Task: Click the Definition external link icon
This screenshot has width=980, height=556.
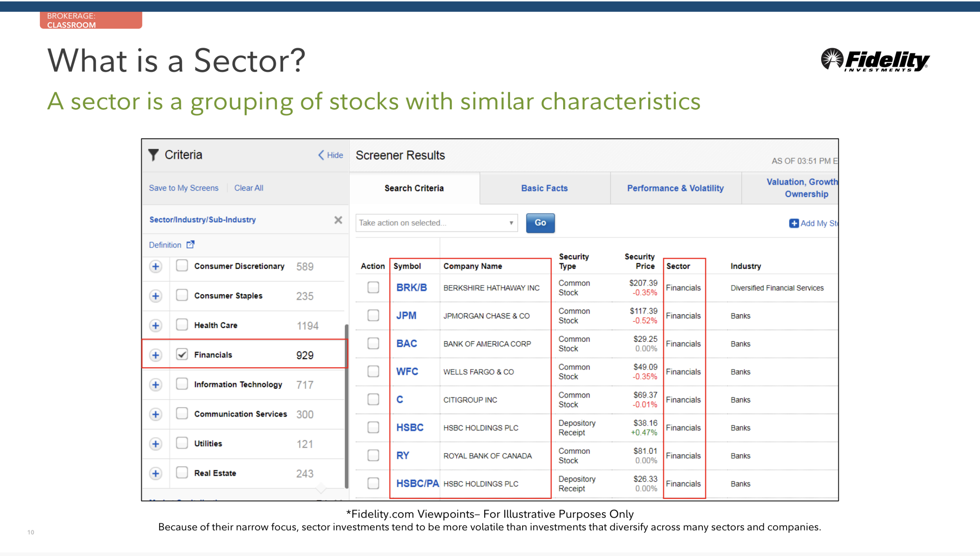Action: click(x=190, y=244)
